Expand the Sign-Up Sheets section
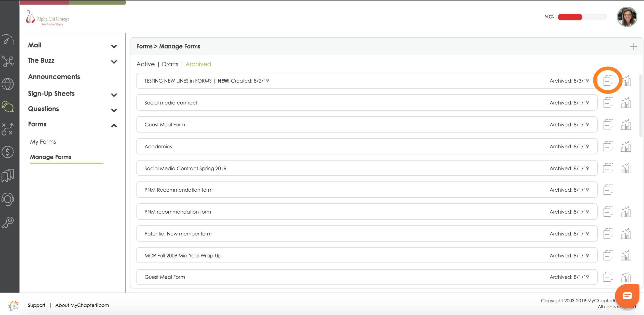 114,95
